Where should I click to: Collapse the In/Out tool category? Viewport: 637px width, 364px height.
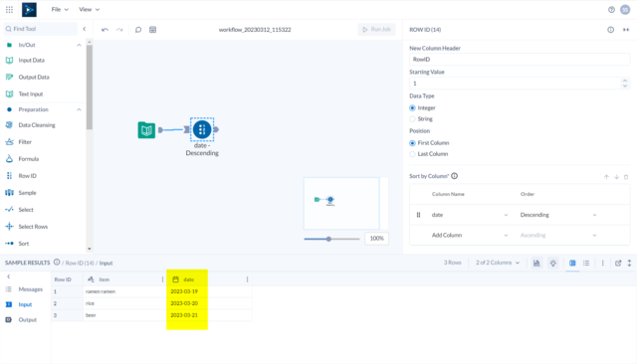pyautogui.click(x=79, y=45)
